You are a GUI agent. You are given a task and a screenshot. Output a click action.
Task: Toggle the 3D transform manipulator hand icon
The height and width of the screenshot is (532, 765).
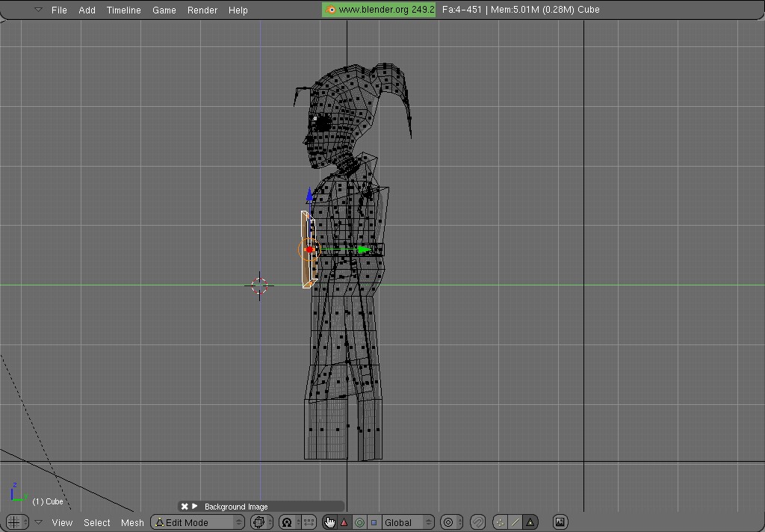click(329, 522)
